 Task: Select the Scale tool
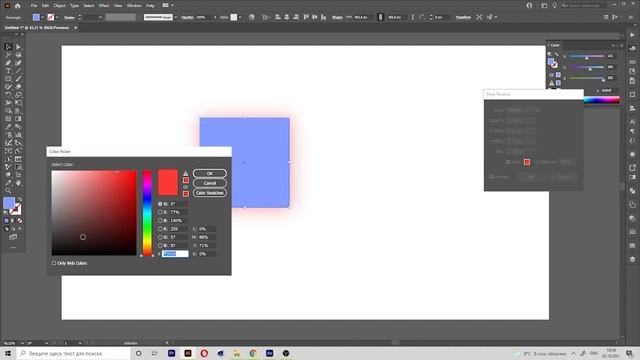coord(18,95)
